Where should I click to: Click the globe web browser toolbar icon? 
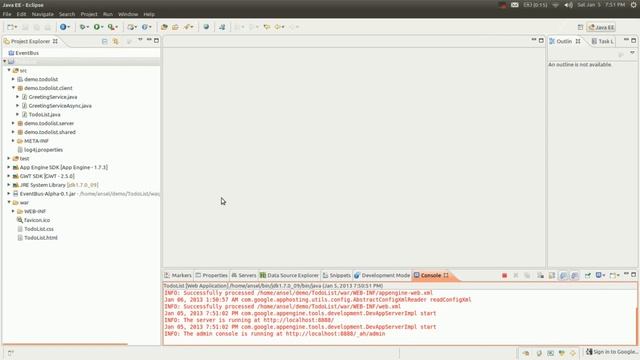point(206,27)
